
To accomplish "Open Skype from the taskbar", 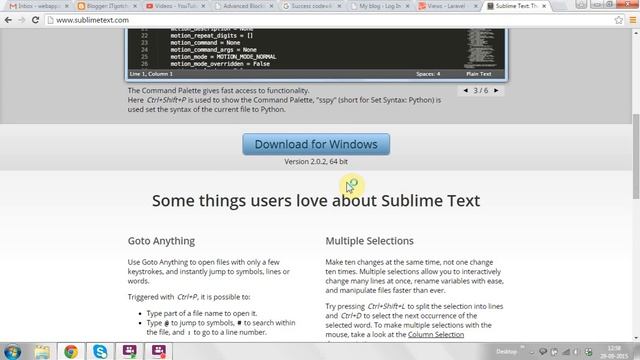I will click(x=100, y=351).
